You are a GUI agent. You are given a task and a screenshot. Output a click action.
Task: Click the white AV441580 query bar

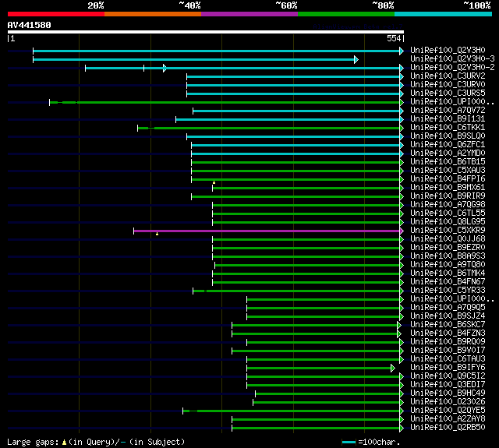tap(206, 32)
